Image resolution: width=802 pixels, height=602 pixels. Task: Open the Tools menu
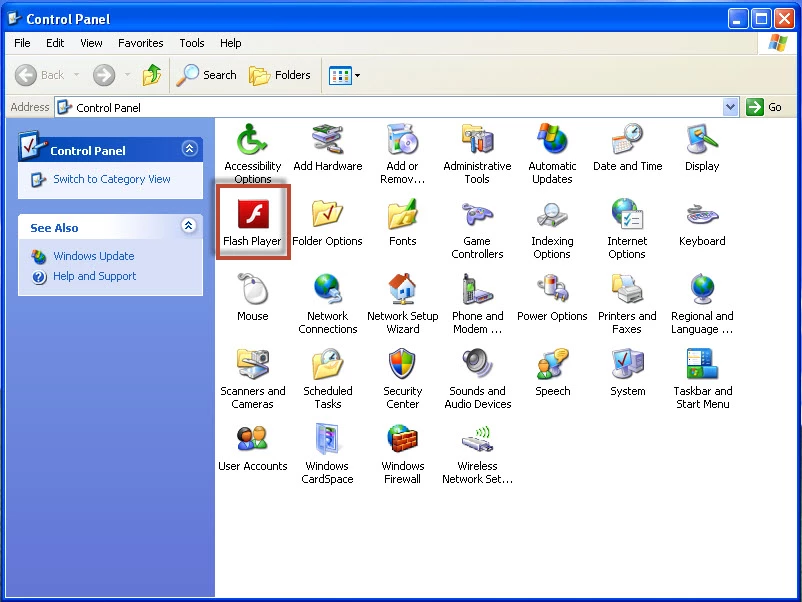(192, 43)
